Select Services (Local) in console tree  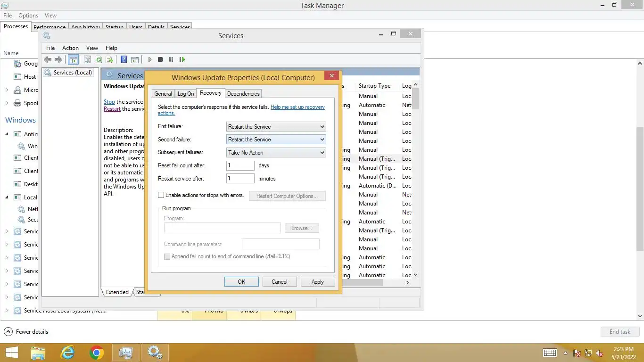pyautogui.click(x=73, y=73)
